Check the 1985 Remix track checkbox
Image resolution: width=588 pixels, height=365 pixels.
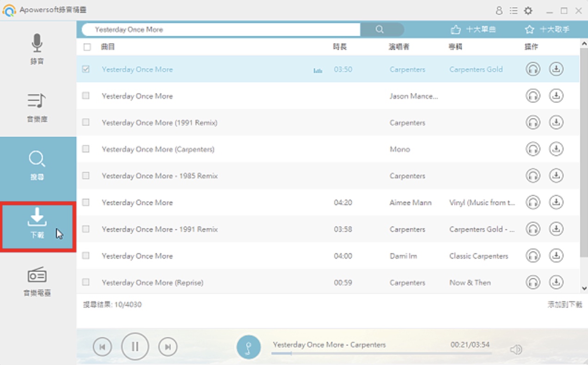(86, 176)
